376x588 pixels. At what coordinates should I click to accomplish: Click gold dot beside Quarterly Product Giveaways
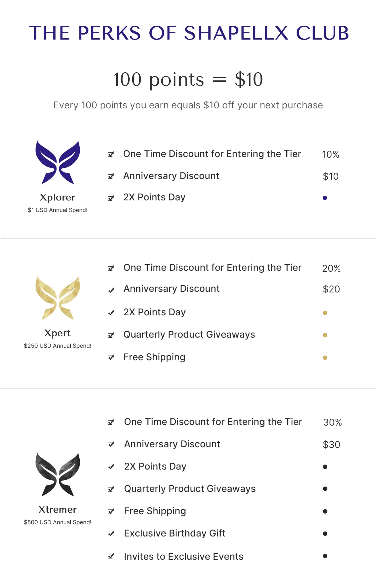pyautogui.click(x=325, y=335)
